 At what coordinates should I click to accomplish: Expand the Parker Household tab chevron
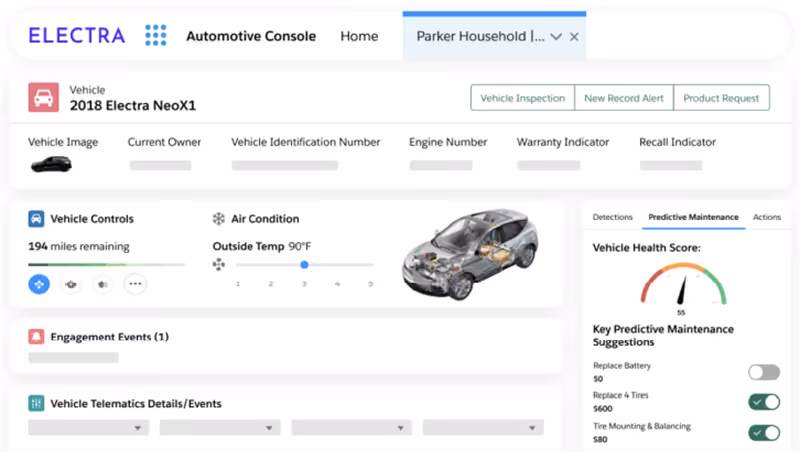[556, 37]
